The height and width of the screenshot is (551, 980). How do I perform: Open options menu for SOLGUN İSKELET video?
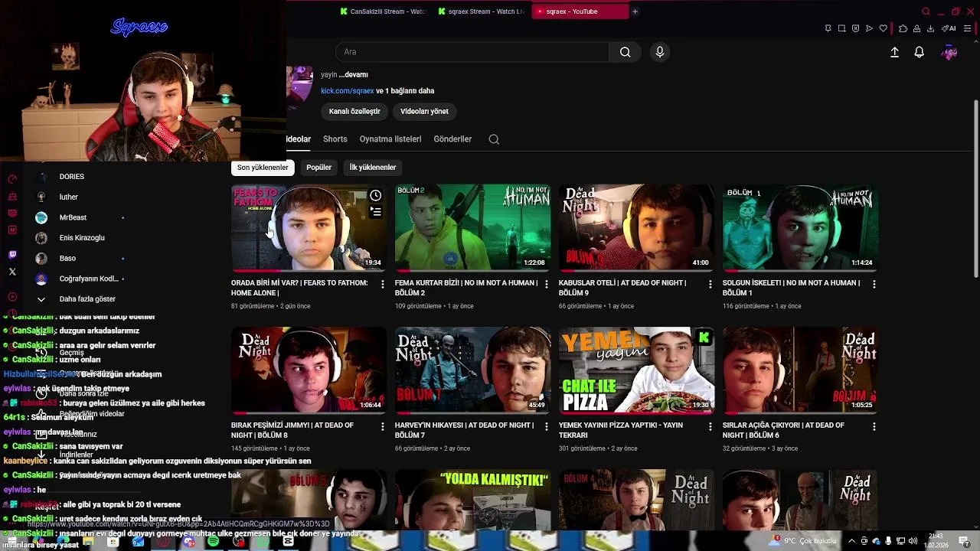click(x=874, y=284)
